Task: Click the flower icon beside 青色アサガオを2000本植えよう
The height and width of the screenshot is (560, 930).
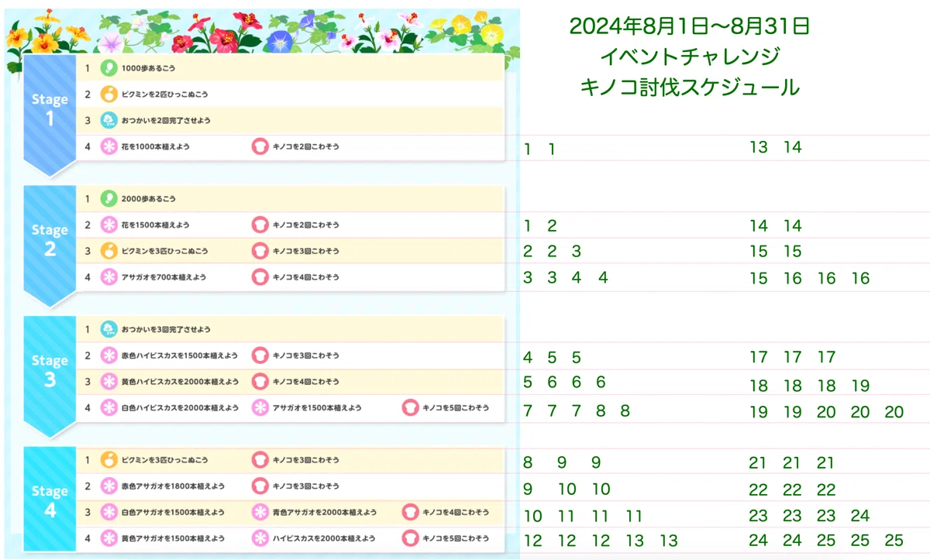Action: pyautogui.click(x=260, y=513)
